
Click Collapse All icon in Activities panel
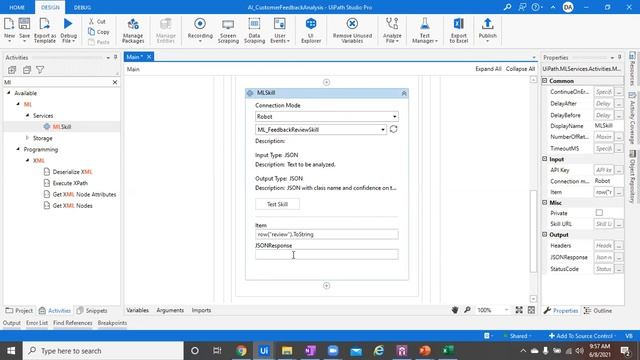(27, 70)
